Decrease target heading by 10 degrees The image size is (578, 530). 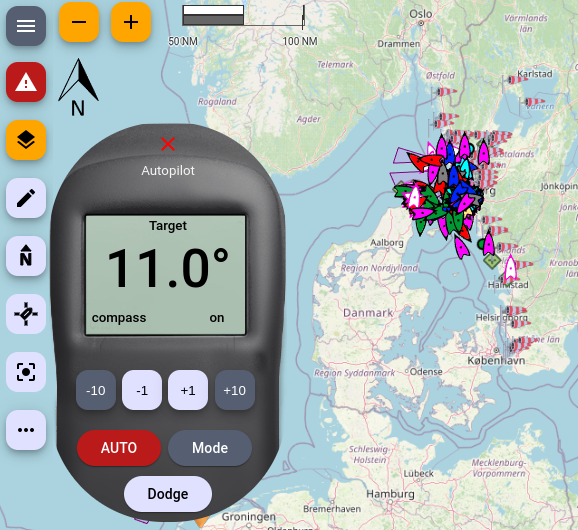pyautogui.click(x=96, y=390)
